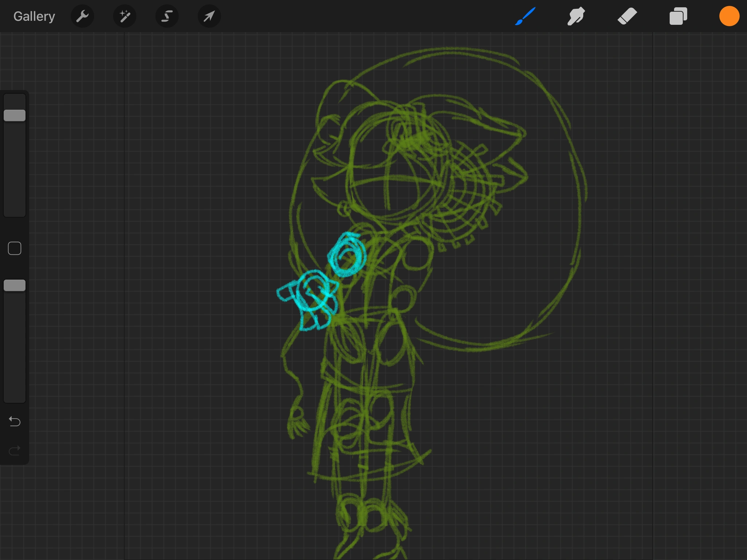Redo the last undone action
Image resolution: width=747 pixels, height=560 pixels.
[15, 451]
